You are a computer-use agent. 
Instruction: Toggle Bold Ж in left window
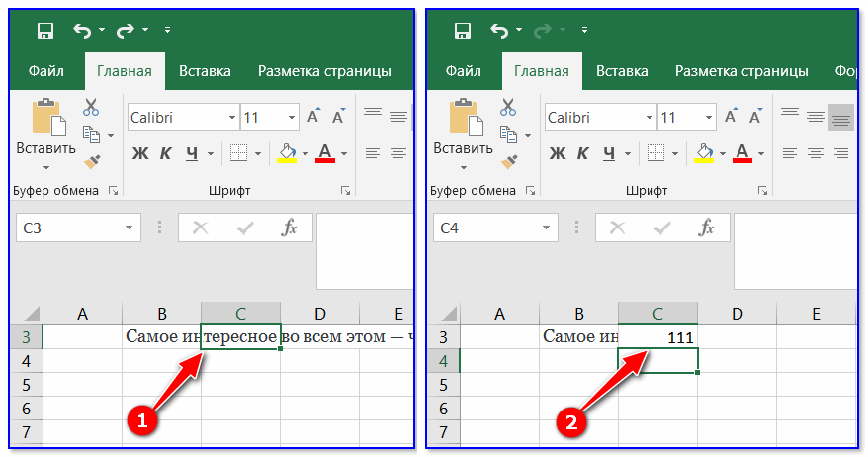(140, 153)
